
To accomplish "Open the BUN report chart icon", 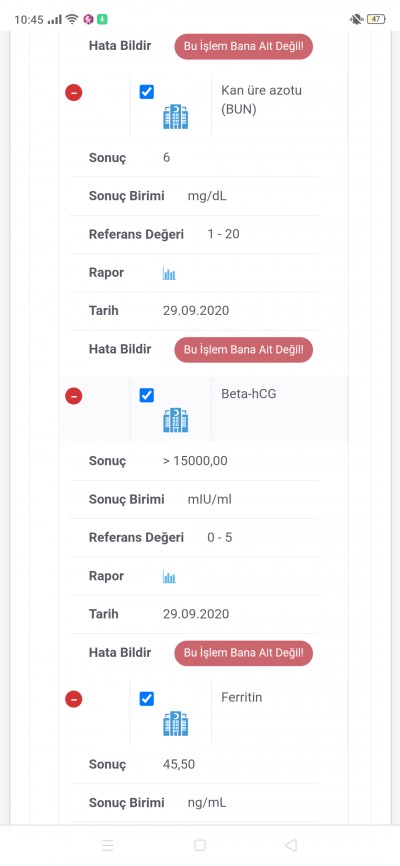I will tap(169, 273).
